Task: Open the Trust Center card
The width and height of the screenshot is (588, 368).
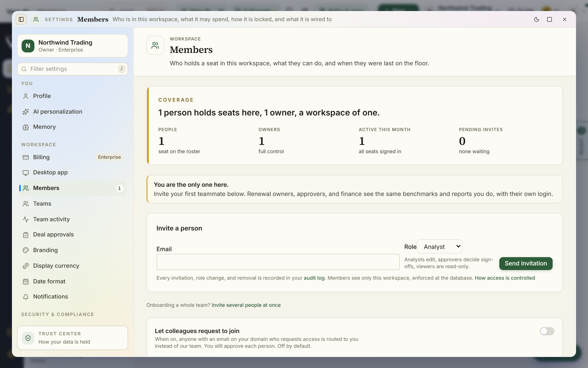Action: (x=72, y=338)
